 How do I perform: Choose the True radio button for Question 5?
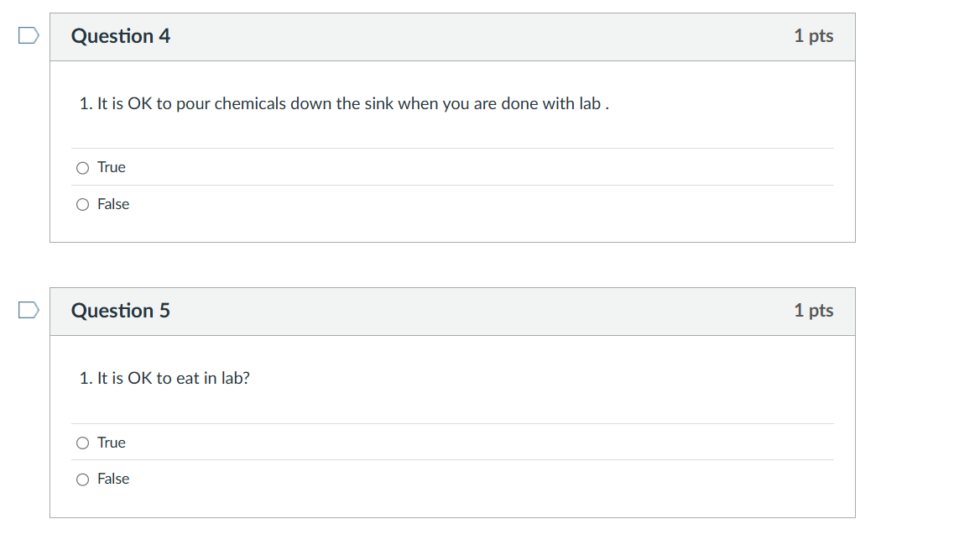point(82,443)
